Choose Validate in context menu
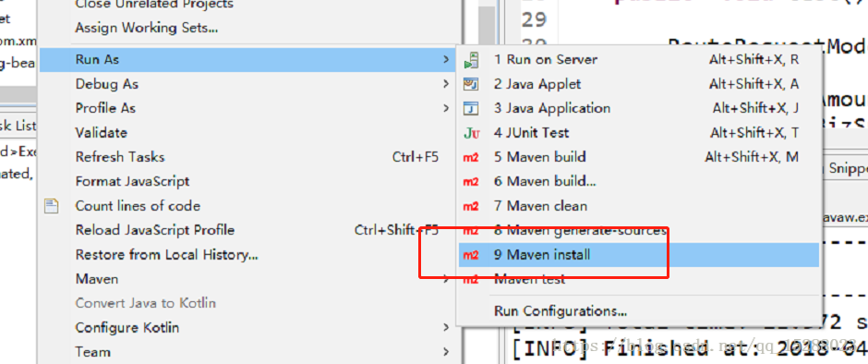868x364 pixels. 247,133
